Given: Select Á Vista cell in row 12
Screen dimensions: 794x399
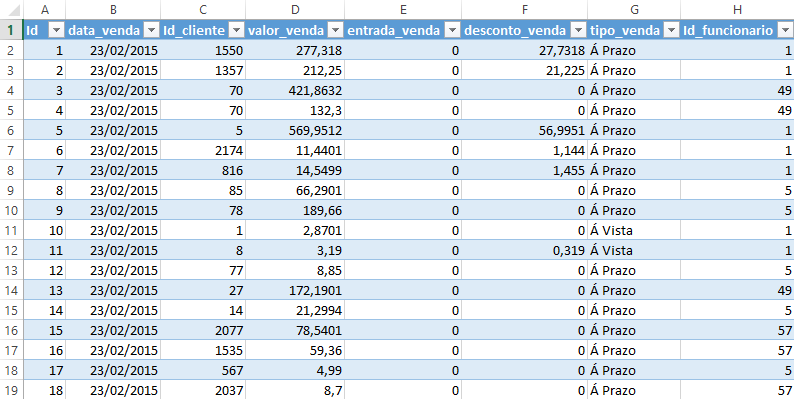Looking at the screenshot, I should pyautogui.click(x=634, y=251).
